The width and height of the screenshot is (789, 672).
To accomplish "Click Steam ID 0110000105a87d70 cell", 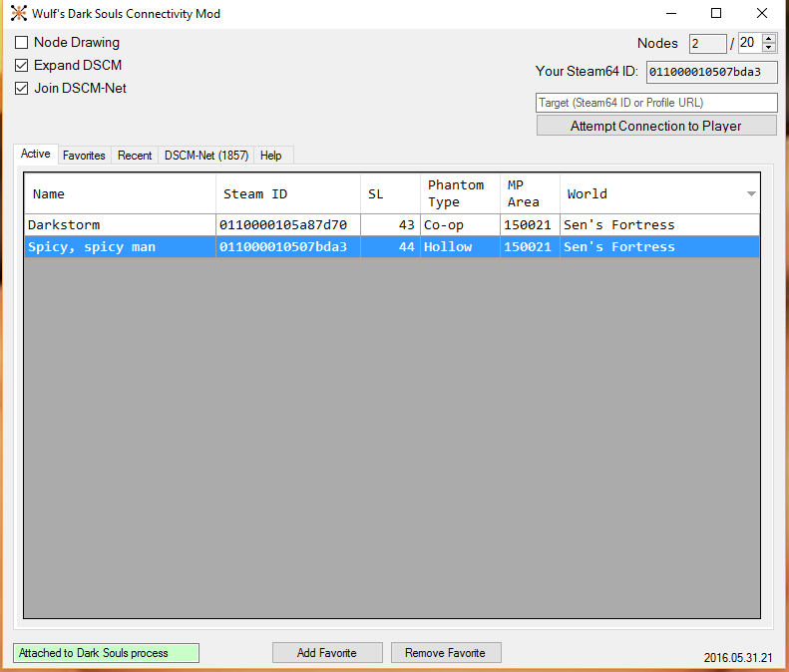I will click(x=288, y=225).
